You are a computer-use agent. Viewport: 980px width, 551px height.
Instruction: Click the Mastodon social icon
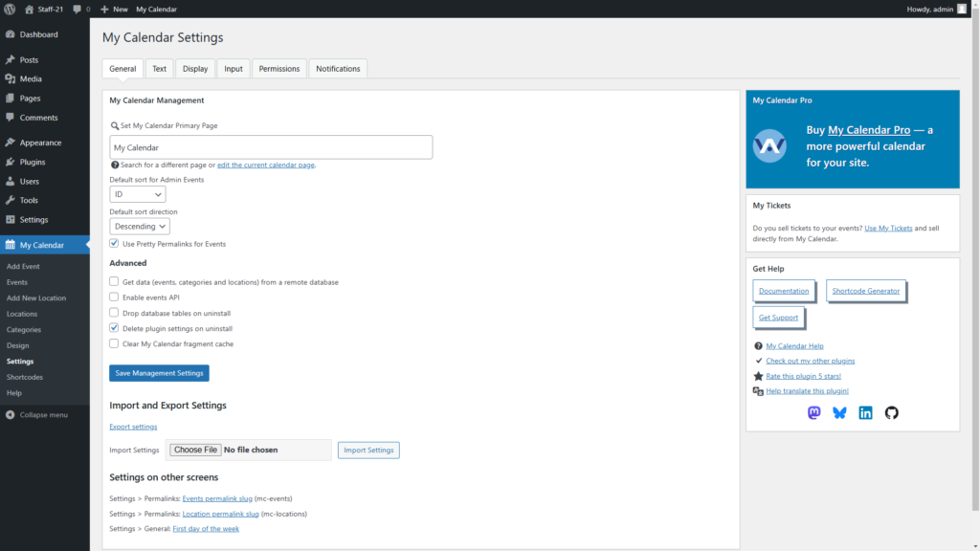[814, 413]
